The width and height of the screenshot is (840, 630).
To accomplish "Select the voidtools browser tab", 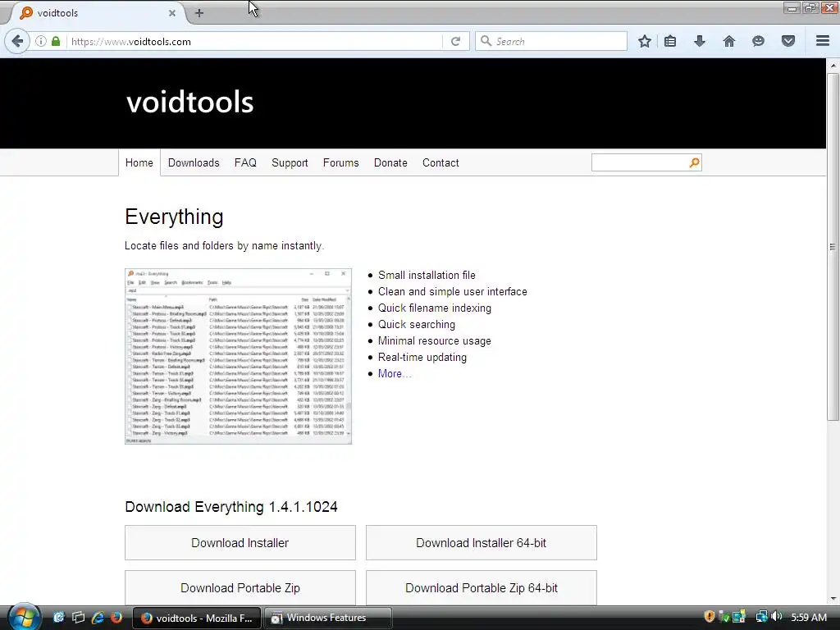I will 97,13.
